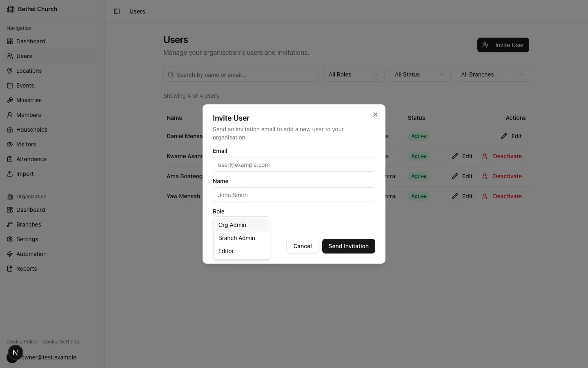The width and height of the screenshot is (588, 368).
Task: Click the Branches git-branch icon
Action: 10,224
